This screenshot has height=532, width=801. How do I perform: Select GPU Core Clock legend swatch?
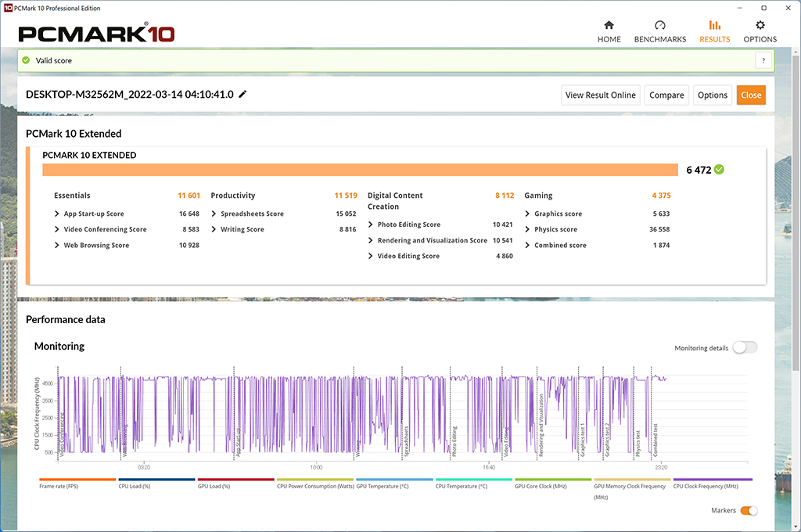point(553,480)
